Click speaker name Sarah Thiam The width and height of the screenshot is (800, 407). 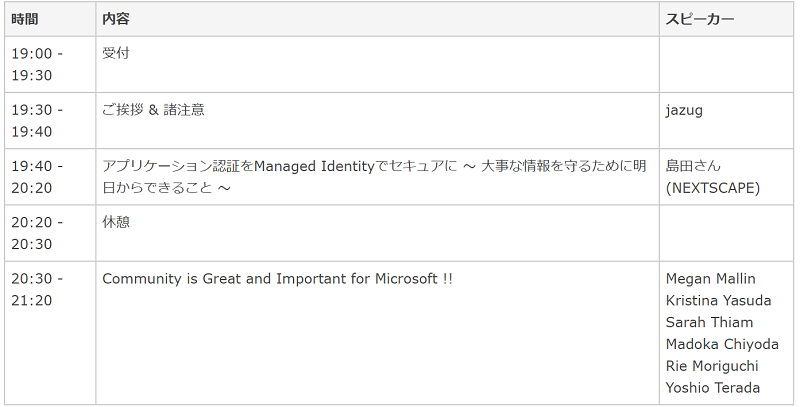[x=709, y=322]
